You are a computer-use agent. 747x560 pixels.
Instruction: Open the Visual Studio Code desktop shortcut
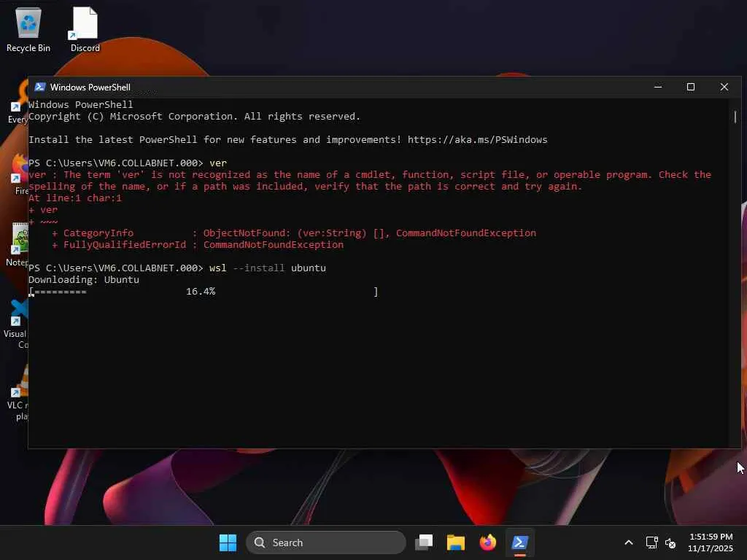[16, 322]
